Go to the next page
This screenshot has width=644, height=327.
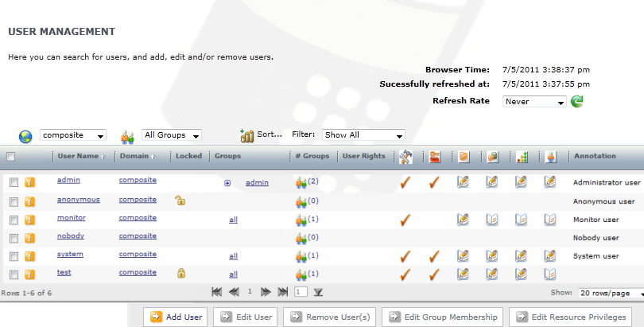266,292
